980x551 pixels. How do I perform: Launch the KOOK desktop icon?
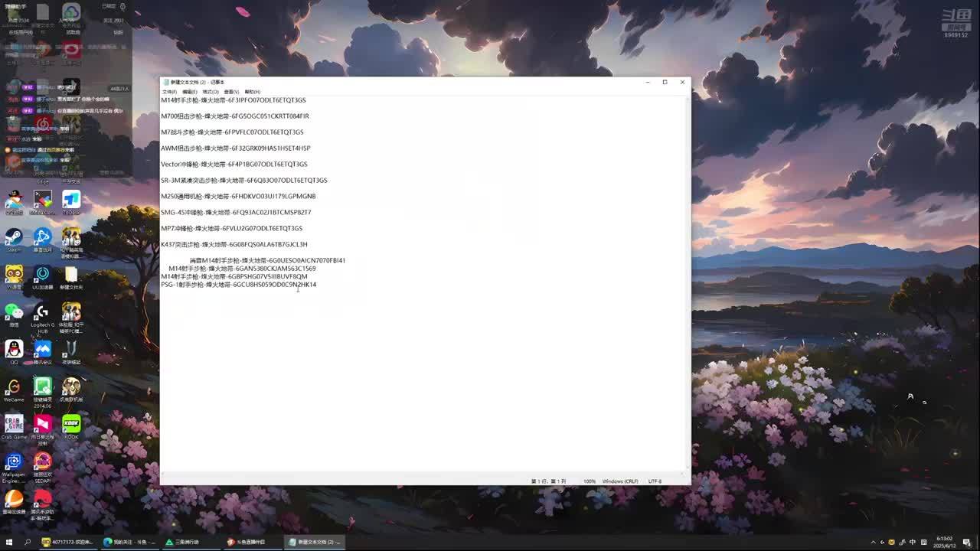pyautogui.click(x=71, y=427)
